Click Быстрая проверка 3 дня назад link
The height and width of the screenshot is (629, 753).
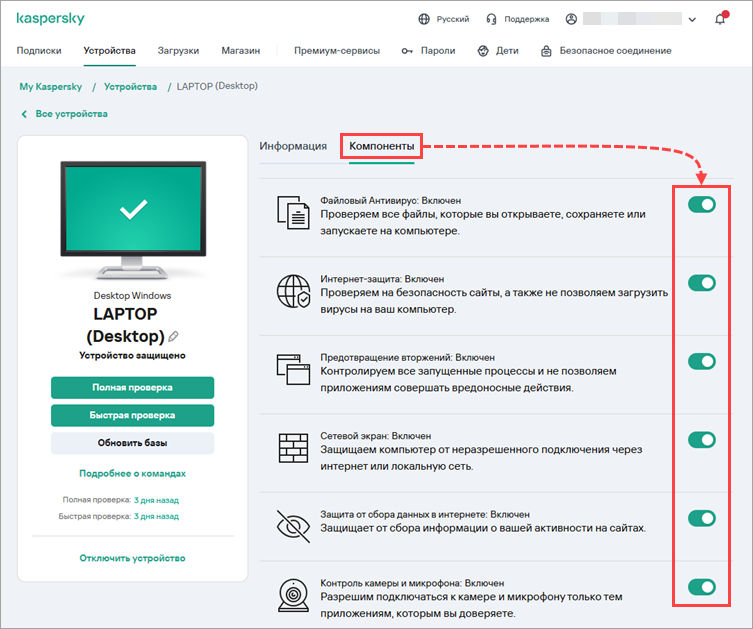(x=156, y=516)
